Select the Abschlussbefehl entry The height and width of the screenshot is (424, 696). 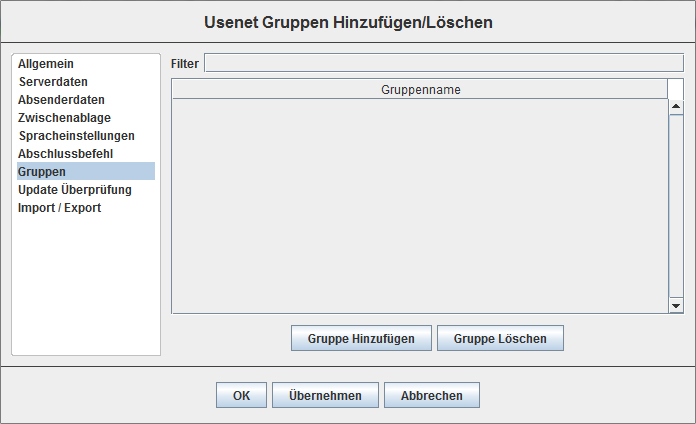pyautogui.click(x=65, y=154)
